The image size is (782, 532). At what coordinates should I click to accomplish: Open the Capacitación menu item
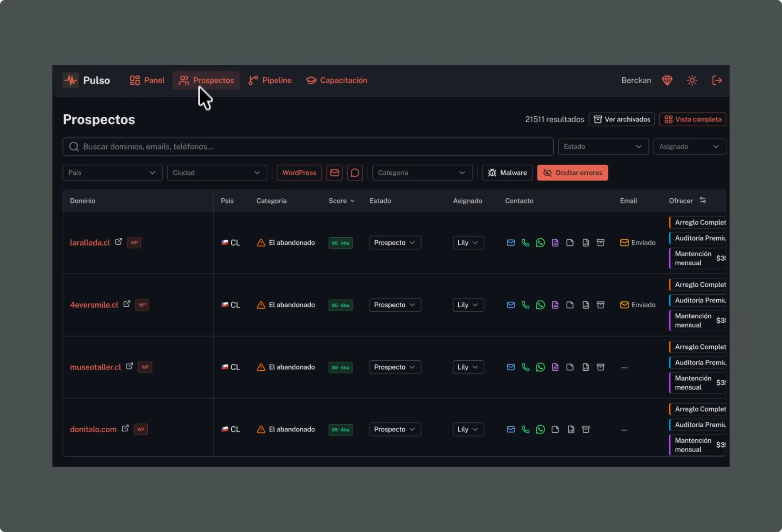coord(337,80)
